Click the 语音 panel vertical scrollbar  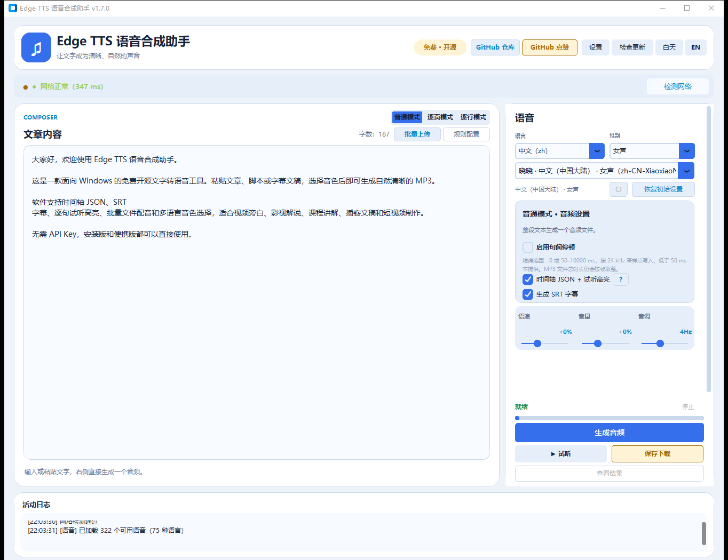(709, 249)
